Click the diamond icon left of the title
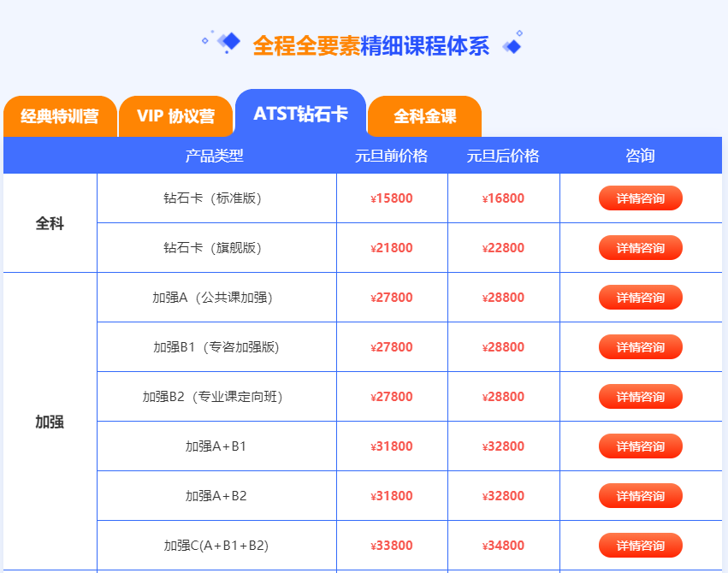728x573 pixels. (x=225, y=42)
